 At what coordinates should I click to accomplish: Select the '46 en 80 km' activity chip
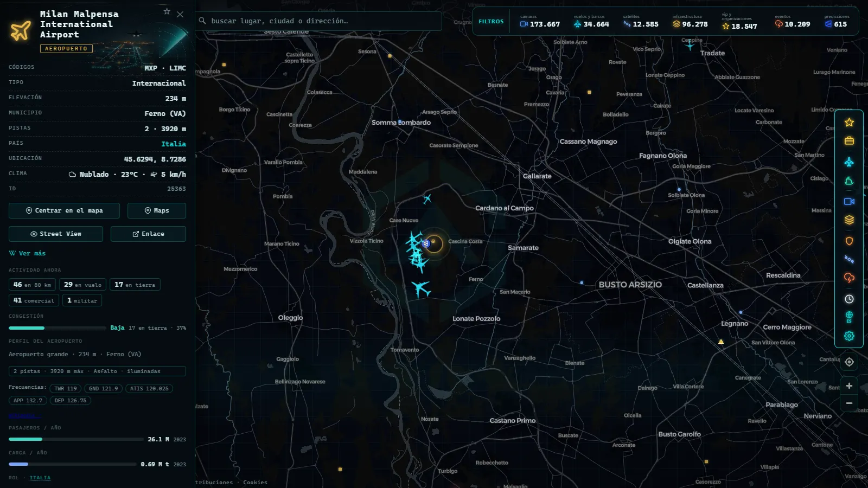pos(32,285)
